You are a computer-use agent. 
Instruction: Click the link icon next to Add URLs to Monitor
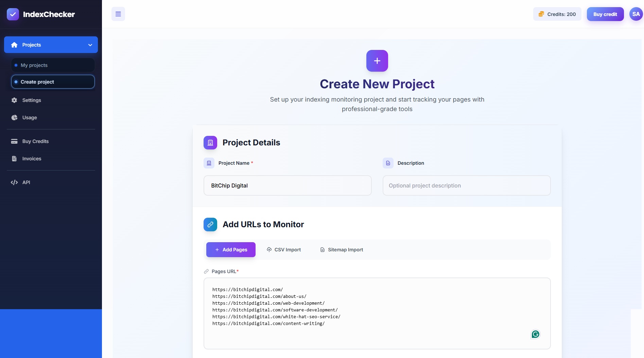tap(210, 224)
